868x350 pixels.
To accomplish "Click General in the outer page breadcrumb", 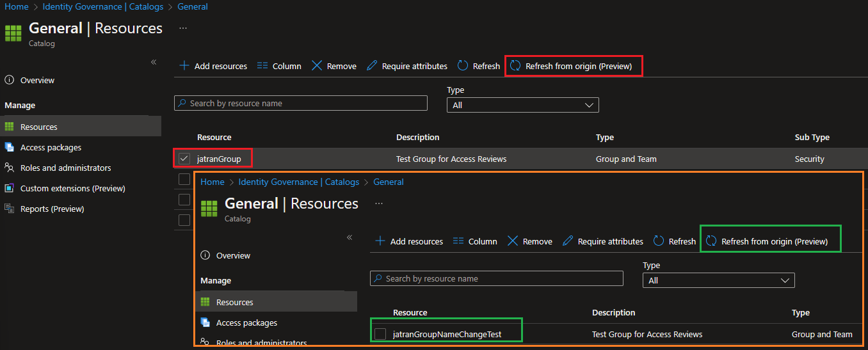I will click(193, 6).
